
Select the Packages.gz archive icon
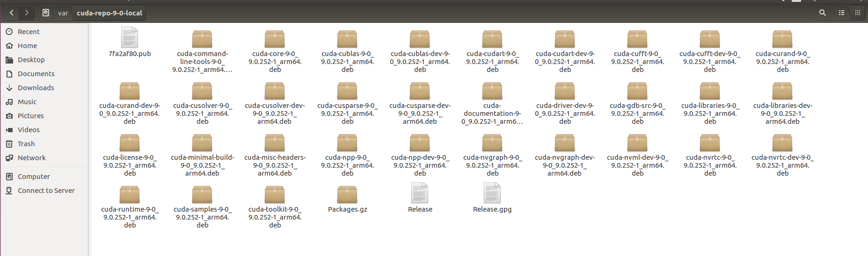point(347,194)
